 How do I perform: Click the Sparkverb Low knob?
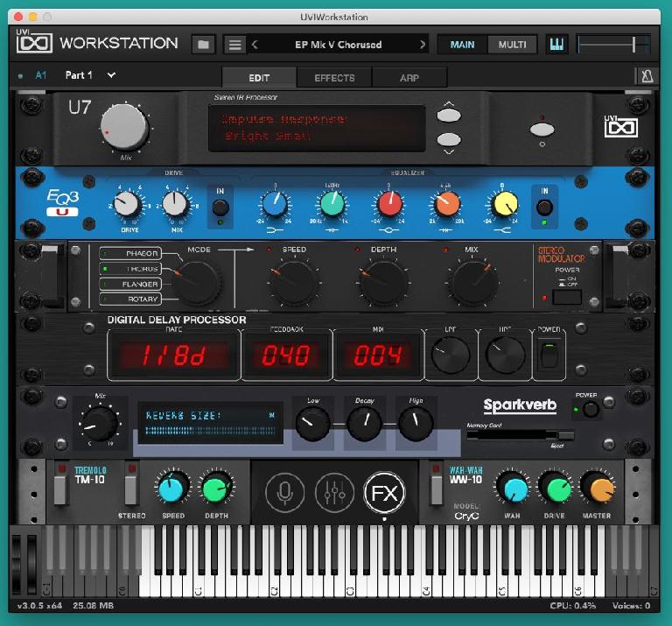coord(312,424)
